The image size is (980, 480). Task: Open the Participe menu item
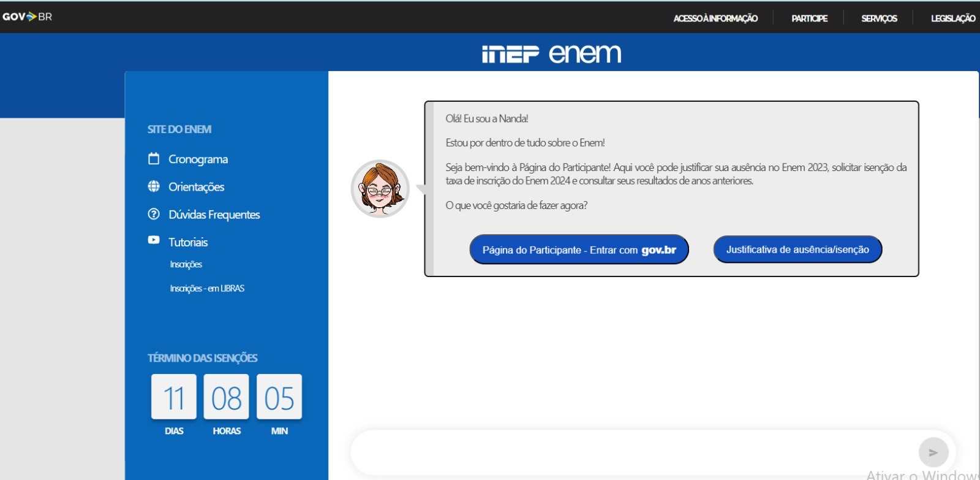click(809, 18)
